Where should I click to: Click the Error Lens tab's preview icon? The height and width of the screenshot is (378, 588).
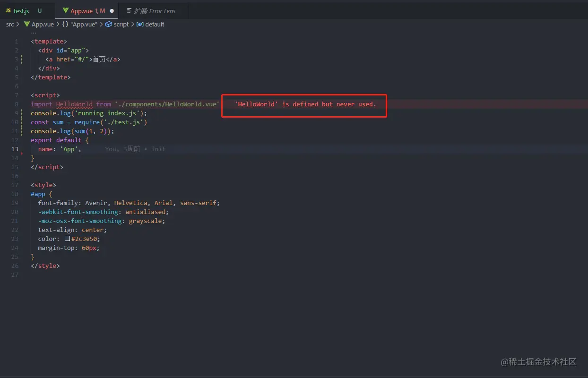click(x=129, y=10)
